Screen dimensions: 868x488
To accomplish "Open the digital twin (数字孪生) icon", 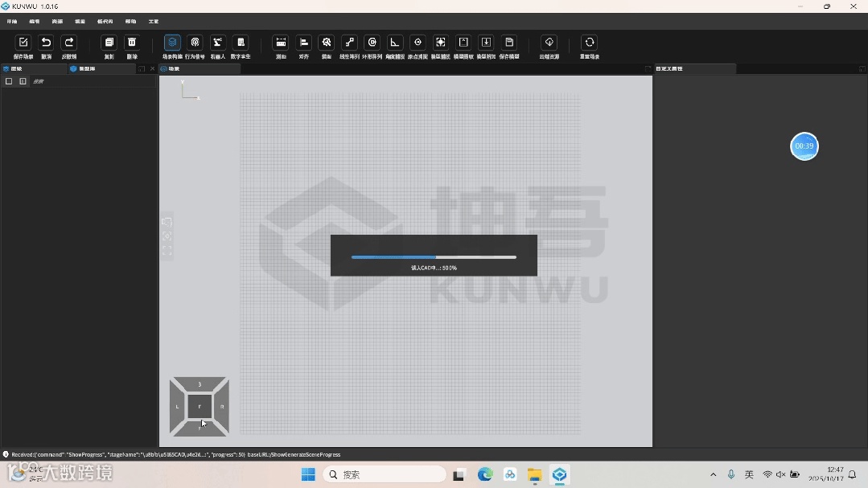I will click(241, 43).
